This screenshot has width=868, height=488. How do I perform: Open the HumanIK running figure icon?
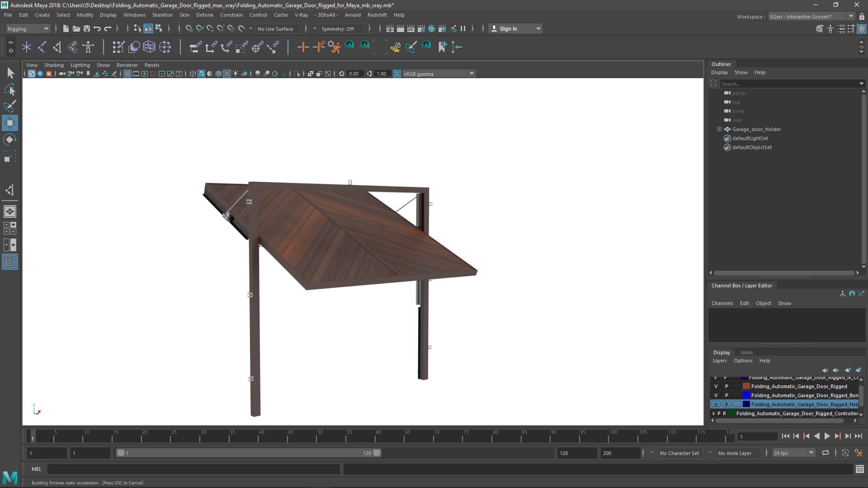click(x=334, y=47)
